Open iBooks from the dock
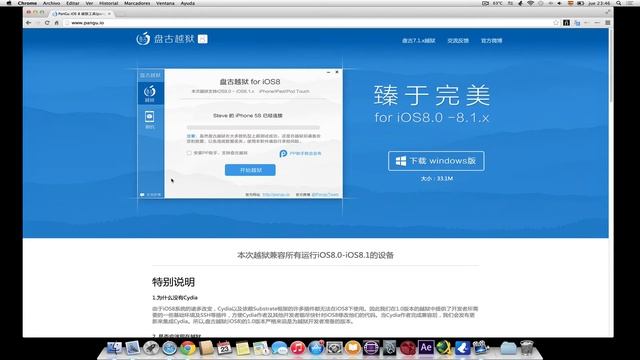Screen dimensions: 640x360 point(353,348)
